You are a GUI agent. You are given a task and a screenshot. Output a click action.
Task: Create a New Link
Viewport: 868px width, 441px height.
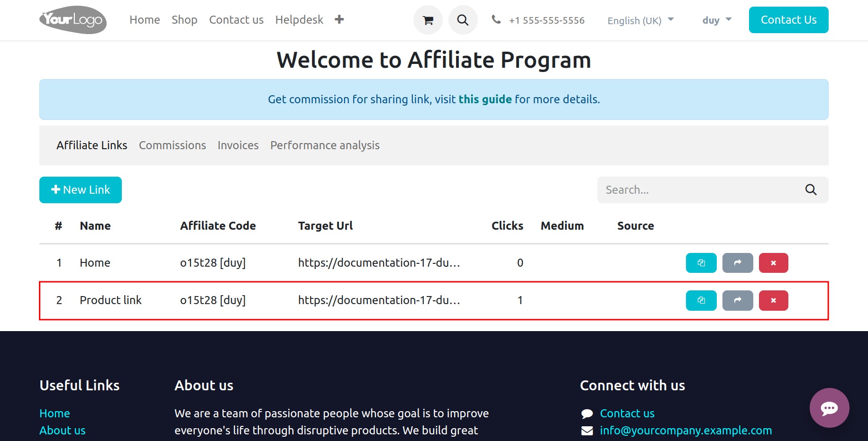coord(81,190)
